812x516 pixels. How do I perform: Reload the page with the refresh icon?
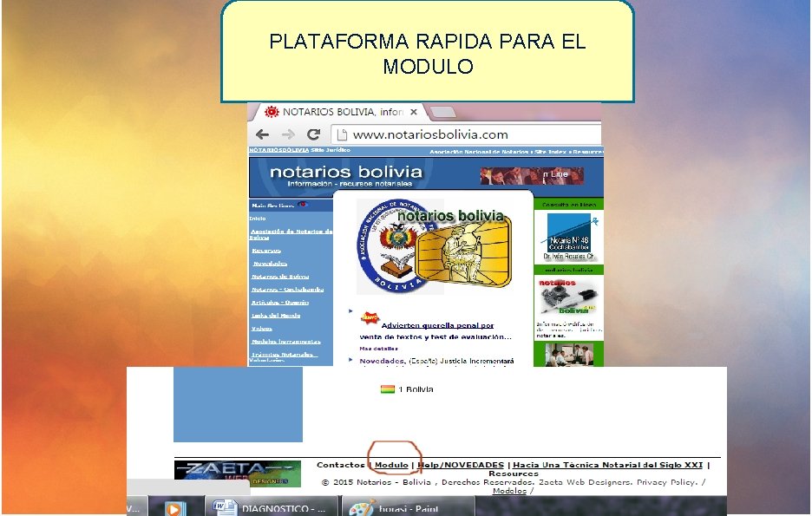[313, 134]
